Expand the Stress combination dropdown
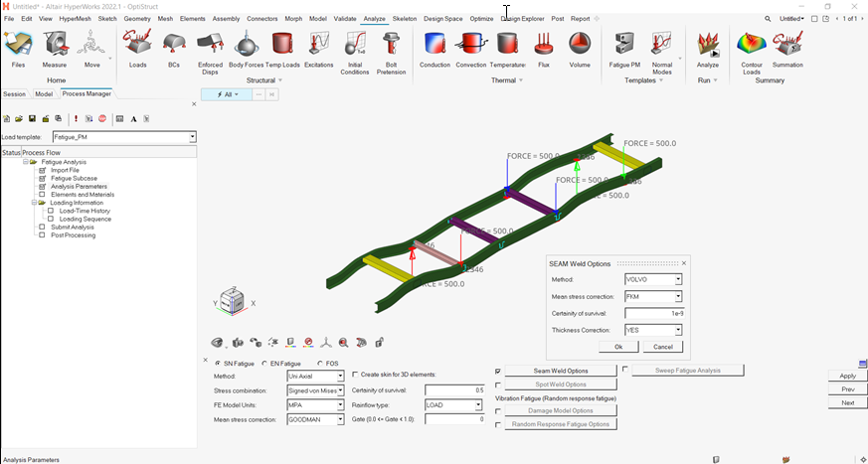Screen dimensions: 868x464 [340, 390]
